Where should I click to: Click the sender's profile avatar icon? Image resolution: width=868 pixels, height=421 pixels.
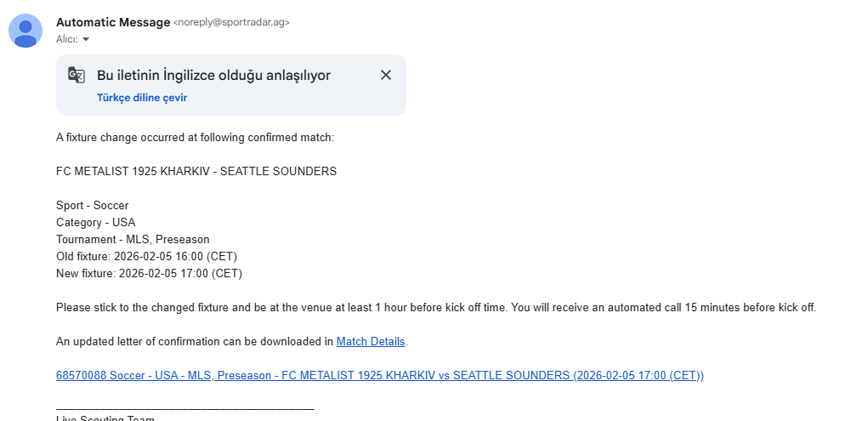pos(26,31)
